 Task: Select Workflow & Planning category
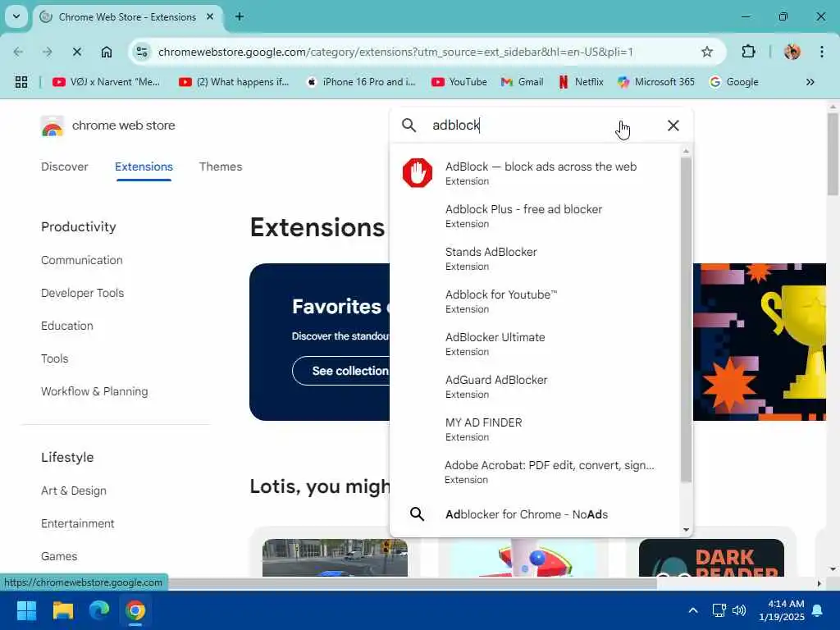pyautogui.click(x=94, y=391)
